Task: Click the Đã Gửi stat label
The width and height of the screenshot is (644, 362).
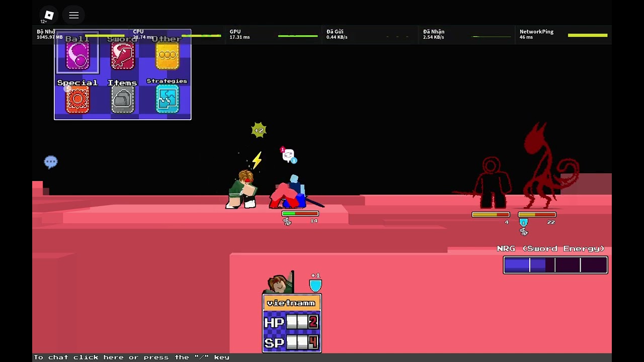Action: point(335,32)
